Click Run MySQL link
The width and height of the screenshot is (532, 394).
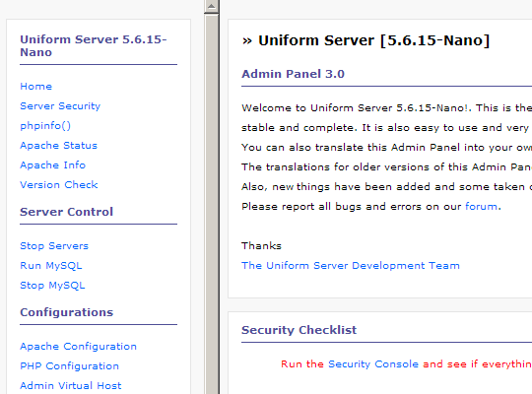point(51,266)
